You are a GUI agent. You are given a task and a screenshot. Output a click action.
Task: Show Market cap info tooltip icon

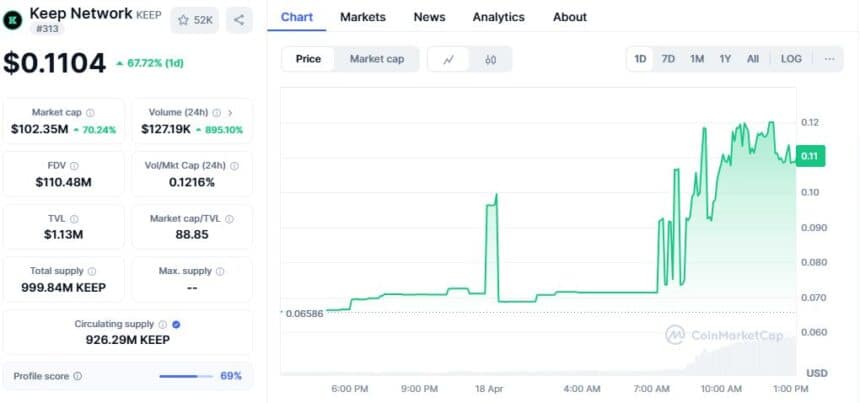[90, 113]
